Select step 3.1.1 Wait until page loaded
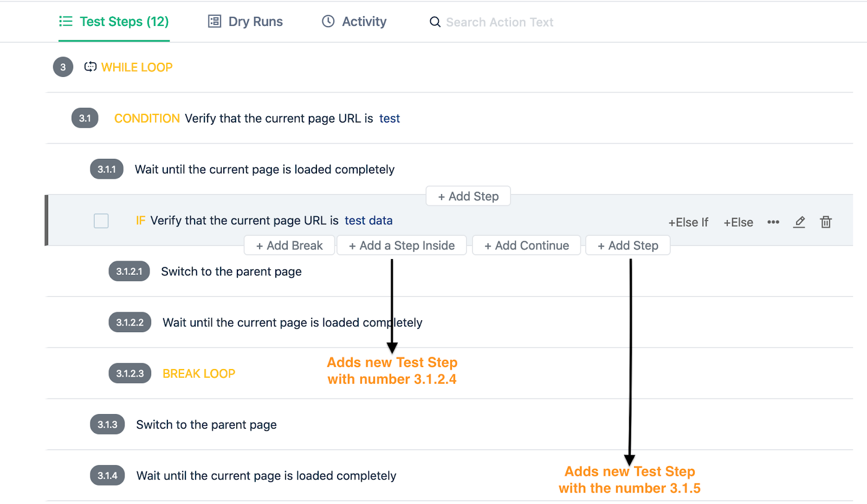 (x=264, y=170)
